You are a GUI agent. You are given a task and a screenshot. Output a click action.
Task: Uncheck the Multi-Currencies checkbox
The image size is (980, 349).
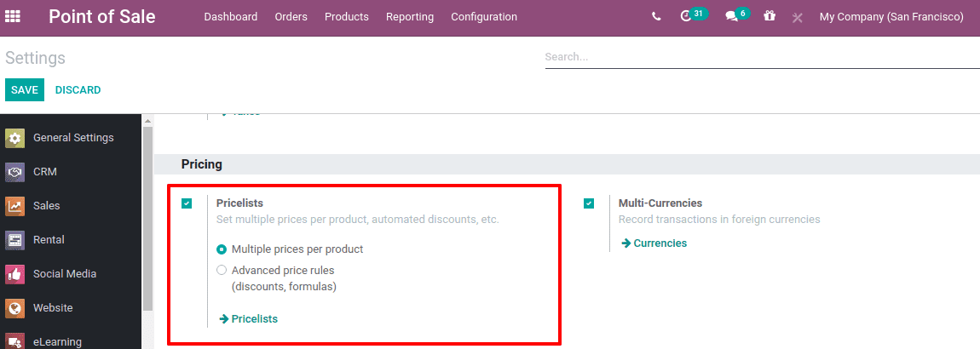point(589,203)
